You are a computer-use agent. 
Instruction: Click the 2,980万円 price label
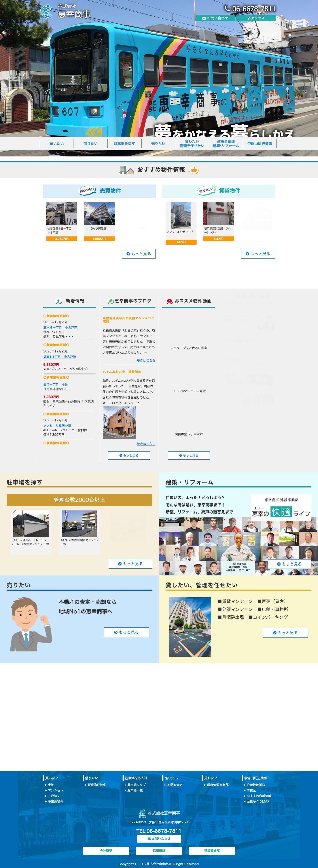point(62,239)
